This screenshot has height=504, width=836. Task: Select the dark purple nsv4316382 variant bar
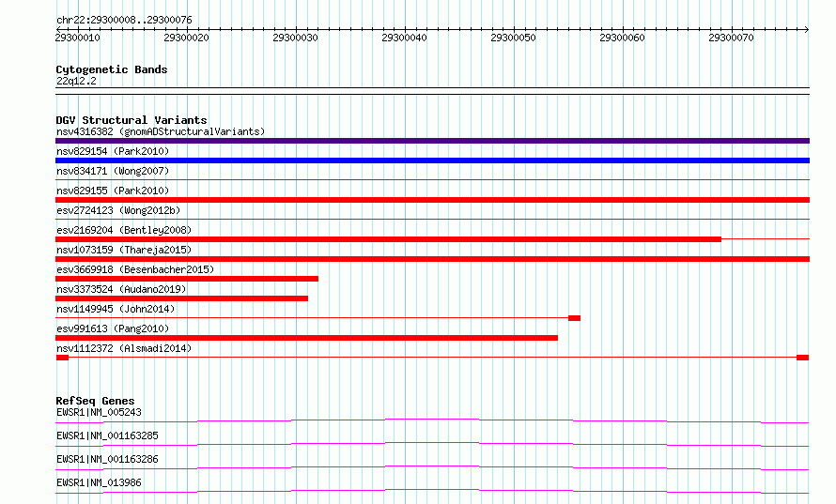click(x=432, y=141)
